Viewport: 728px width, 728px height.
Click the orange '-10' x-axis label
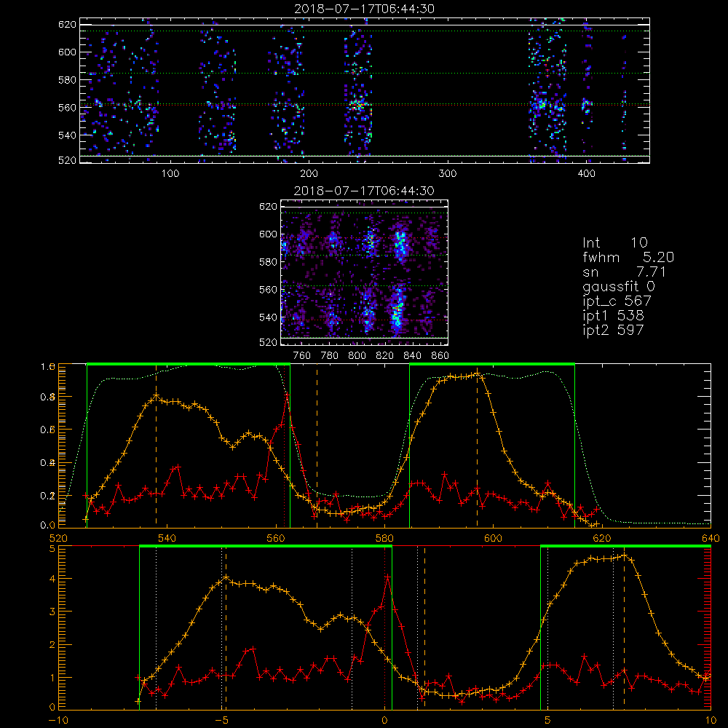click(x=58, y=721)
